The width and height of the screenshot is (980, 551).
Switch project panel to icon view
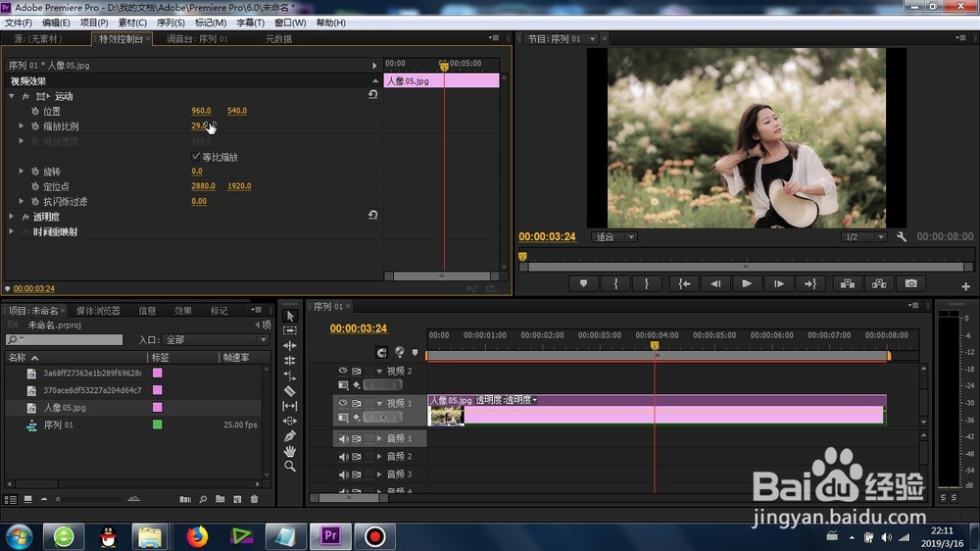[x=28, y=499]
